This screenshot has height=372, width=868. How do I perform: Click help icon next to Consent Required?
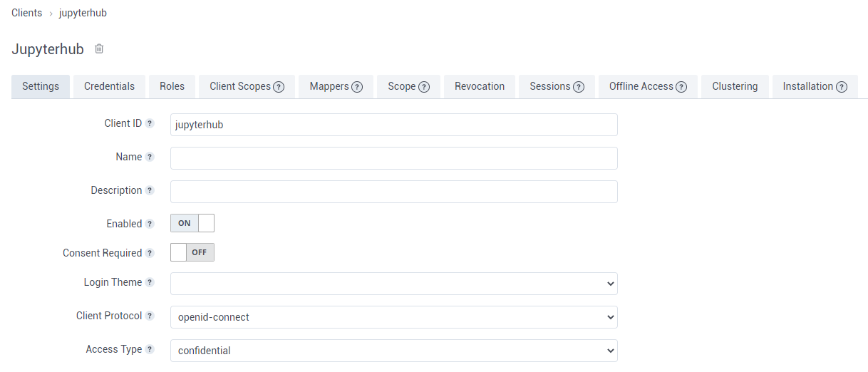[x=150, y=253]
